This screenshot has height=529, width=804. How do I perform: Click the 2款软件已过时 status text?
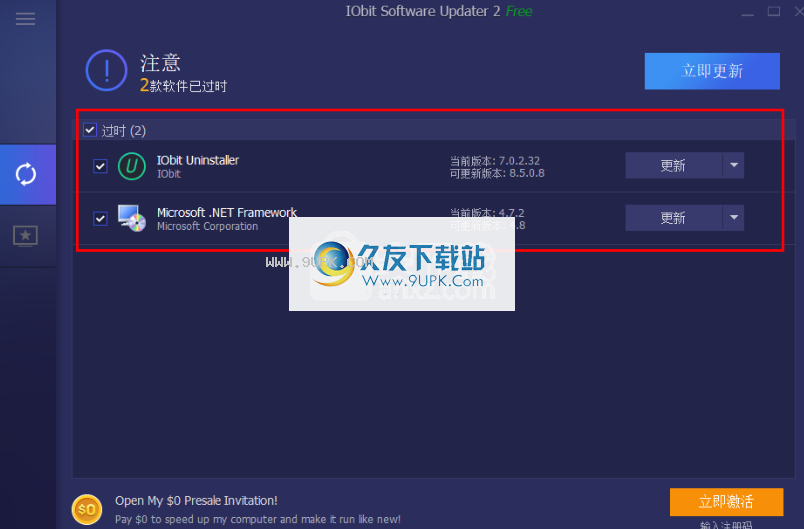tap(184, 85)
